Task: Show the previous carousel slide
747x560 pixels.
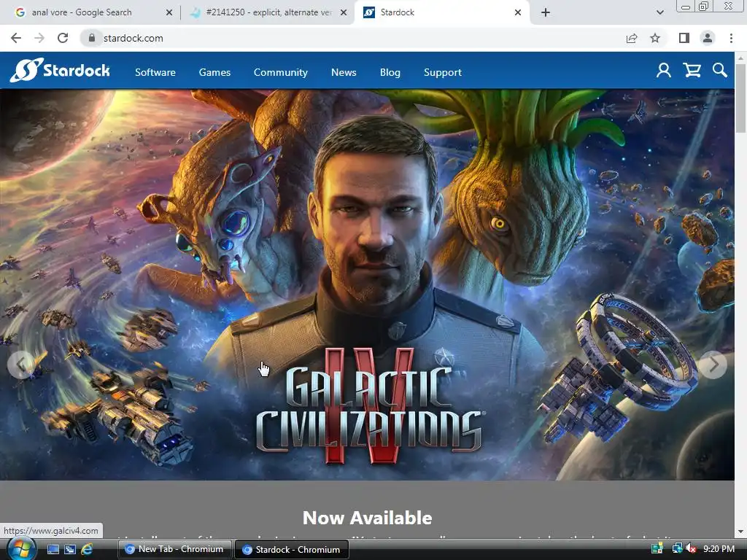Action: point(21,365)
